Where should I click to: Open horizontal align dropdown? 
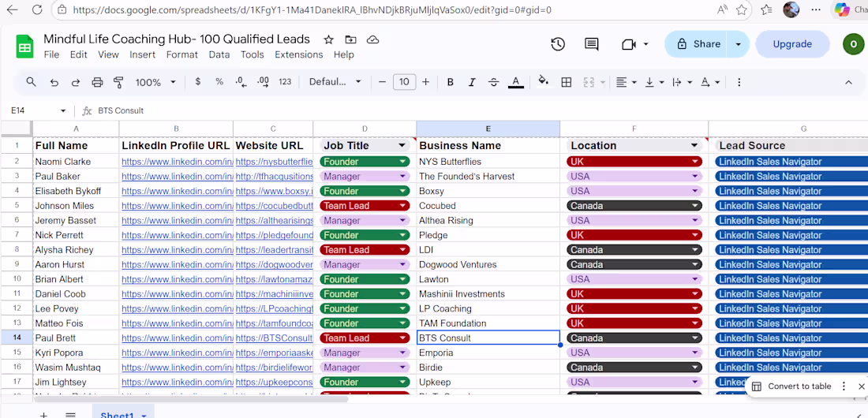pos(627,82)
